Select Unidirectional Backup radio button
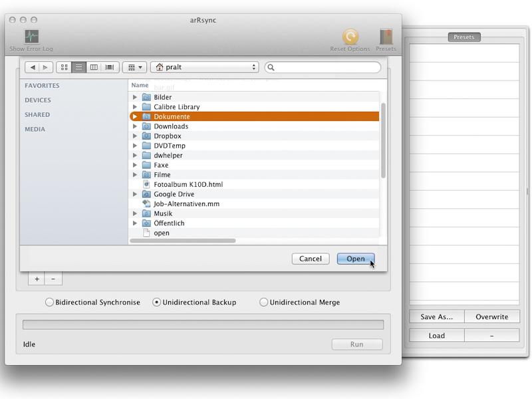The height and width of the screenshot is (399, 532). click(x=156, y=302)
